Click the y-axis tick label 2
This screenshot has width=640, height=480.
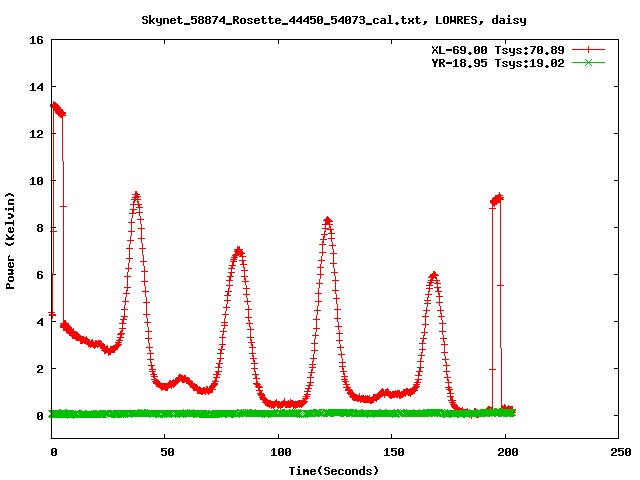click(x=40, y=369)
